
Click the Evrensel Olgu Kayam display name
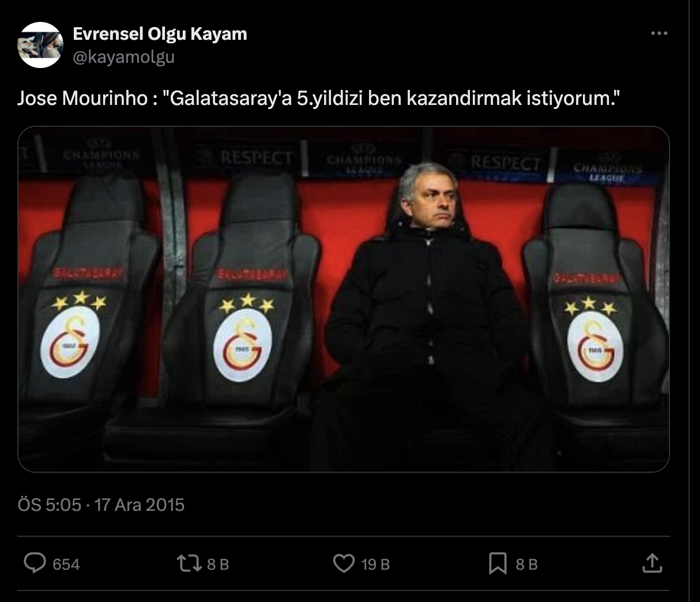pos(160,34)
